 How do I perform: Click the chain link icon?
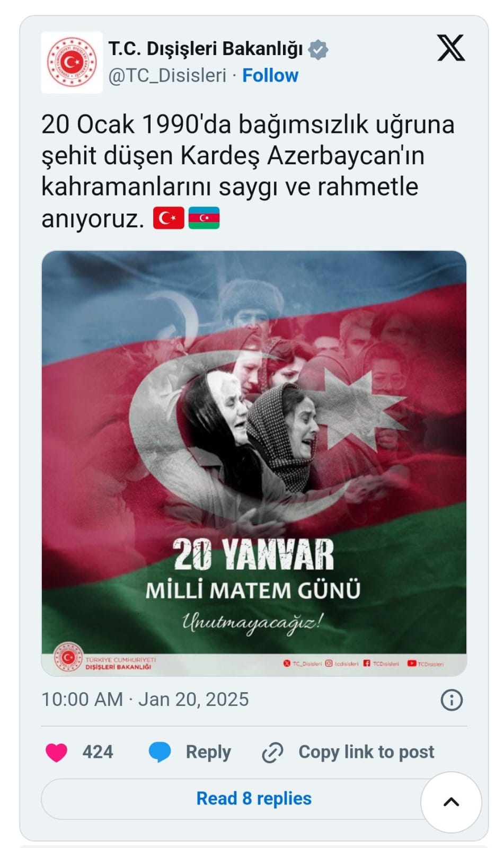tap(272, 753)
